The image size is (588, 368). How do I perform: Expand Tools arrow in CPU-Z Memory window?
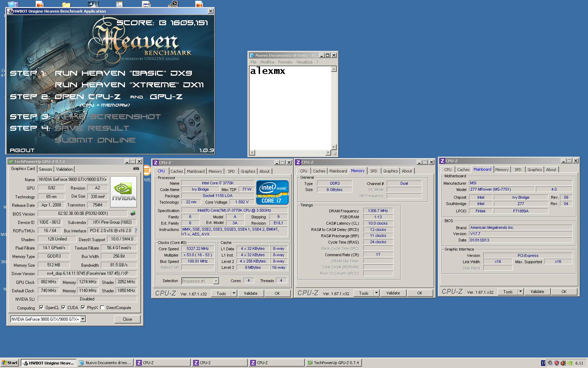tap(377, 293)
